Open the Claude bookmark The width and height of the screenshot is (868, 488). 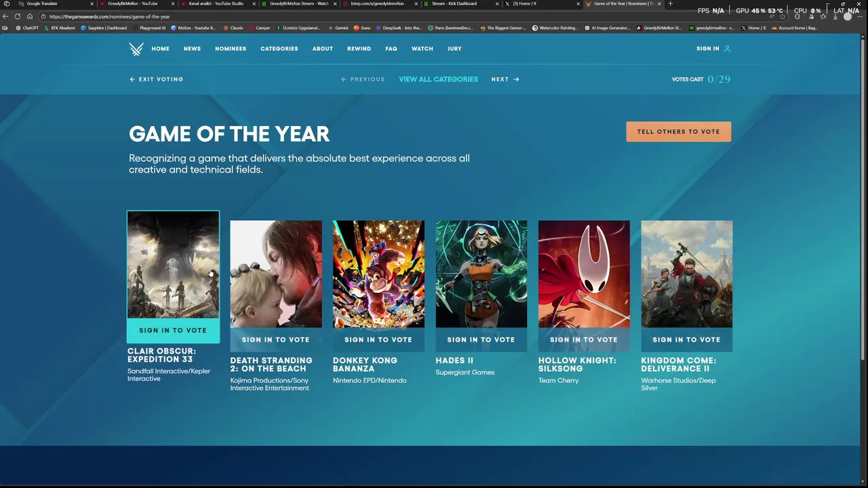(x=233, y=28)
